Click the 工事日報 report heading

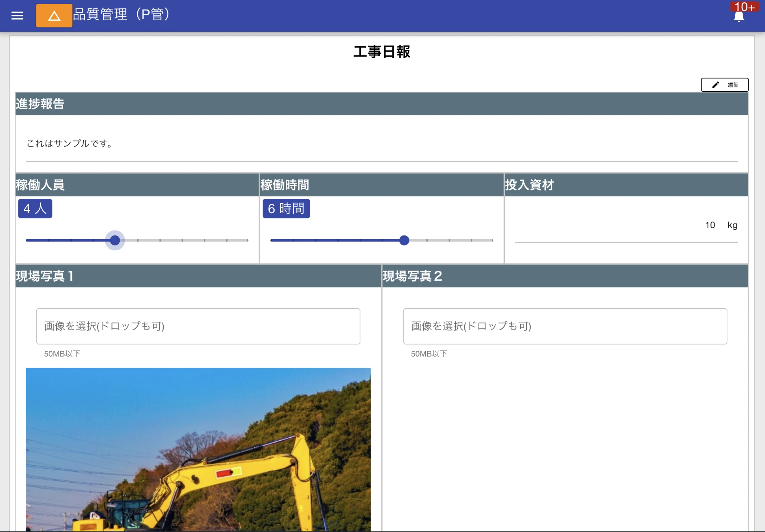(x=382, y=53)
